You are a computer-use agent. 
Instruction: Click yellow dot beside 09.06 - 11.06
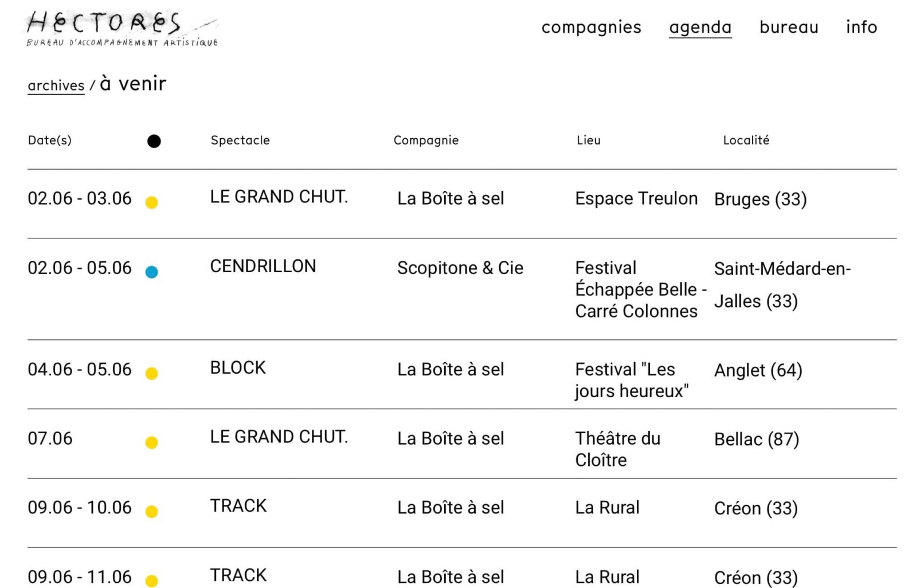coord(151,581)
